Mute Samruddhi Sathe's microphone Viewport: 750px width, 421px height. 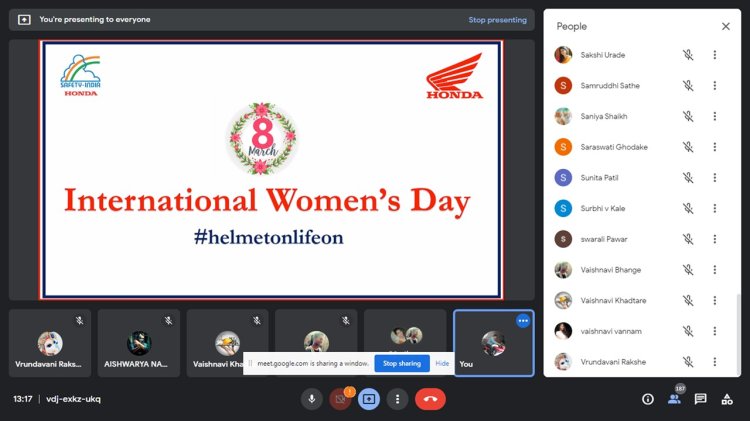click(688, 86)
